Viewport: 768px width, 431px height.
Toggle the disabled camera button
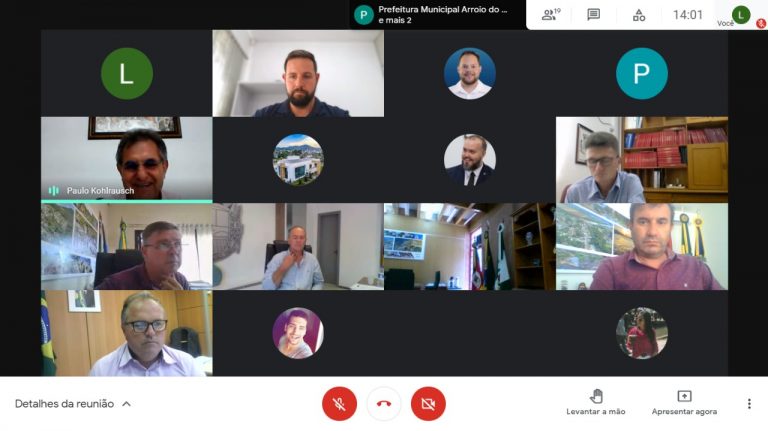point(428,404)
